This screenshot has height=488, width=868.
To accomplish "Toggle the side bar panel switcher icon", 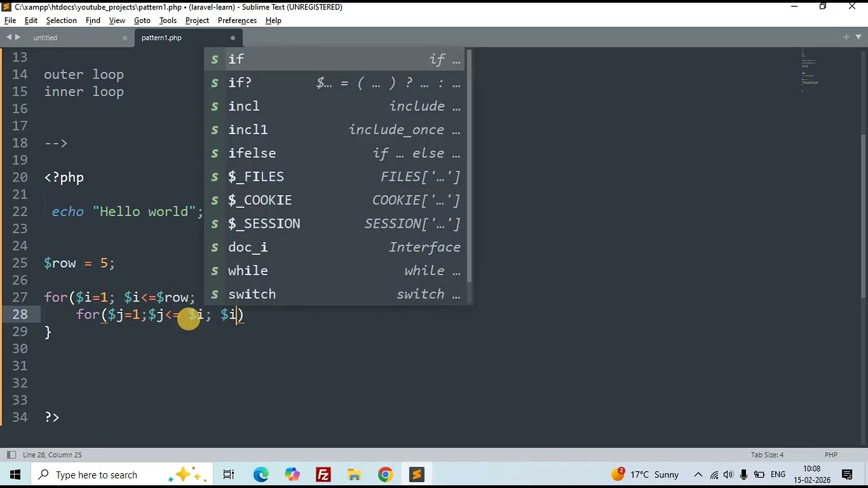I will (11, 455).
